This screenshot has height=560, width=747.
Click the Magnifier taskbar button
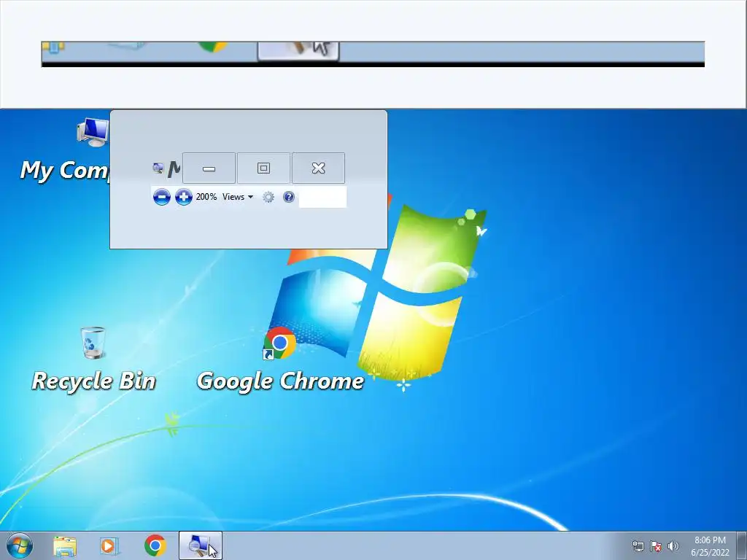201,545
